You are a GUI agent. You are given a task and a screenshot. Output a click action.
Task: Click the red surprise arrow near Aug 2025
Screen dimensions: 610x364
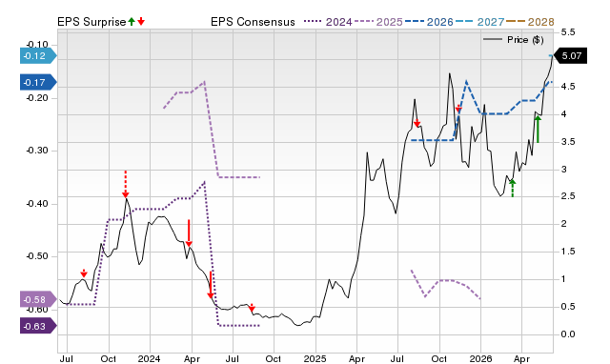tap(417, 123)
